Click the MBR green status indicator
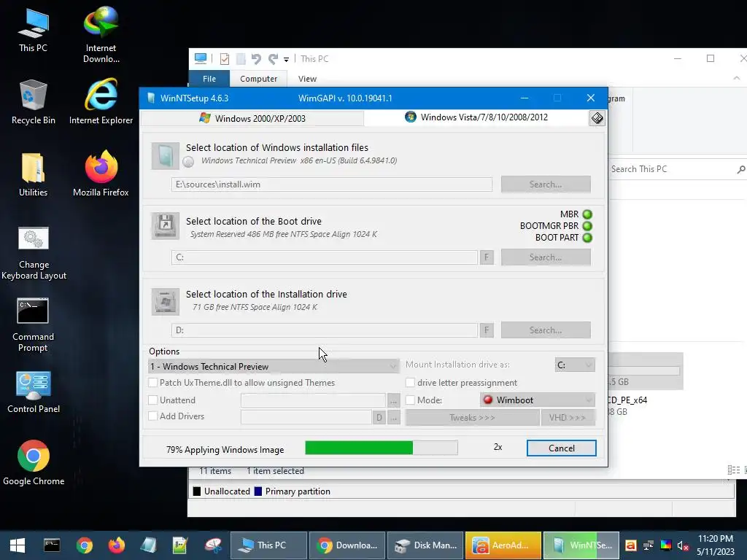 coord(587,214)
